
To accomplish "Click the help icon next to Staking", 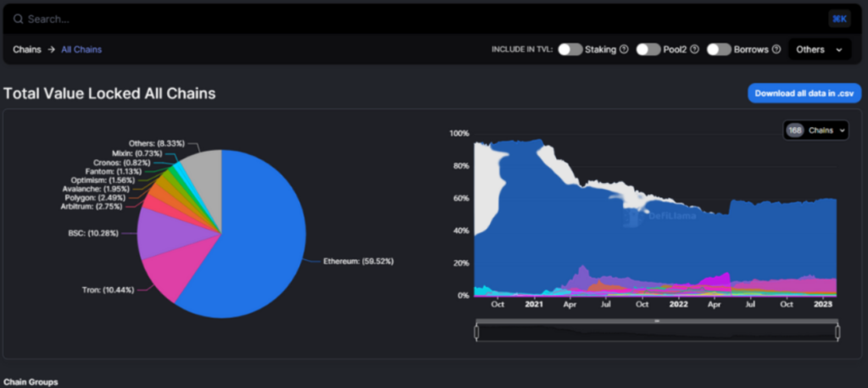I will (x=624, y=49).
